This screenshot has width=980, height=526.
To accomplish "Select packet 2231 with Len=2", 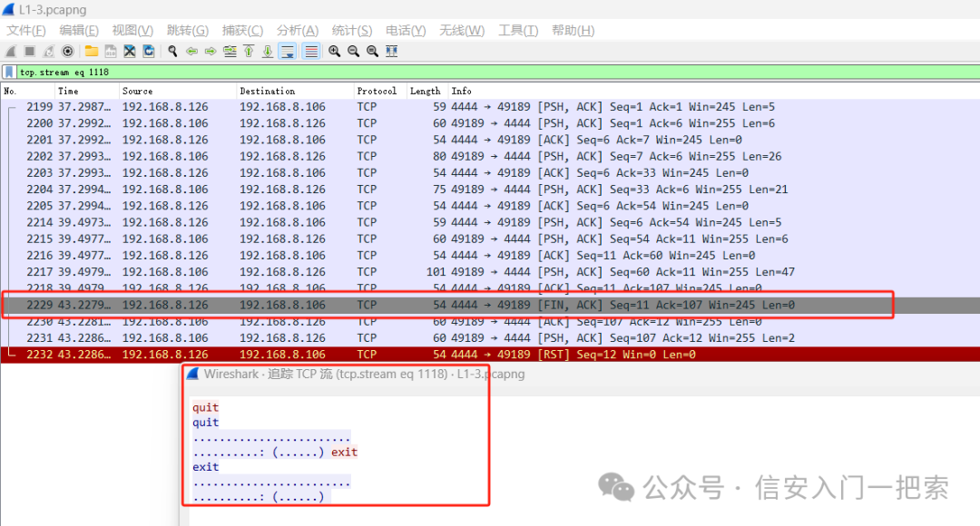I will point(490,338).
